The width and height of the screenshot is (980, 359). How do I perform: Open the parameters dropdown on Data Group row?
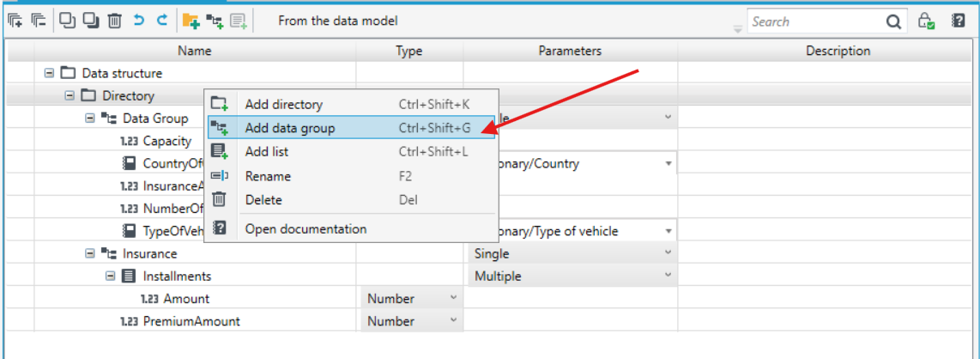click(668, 118)
